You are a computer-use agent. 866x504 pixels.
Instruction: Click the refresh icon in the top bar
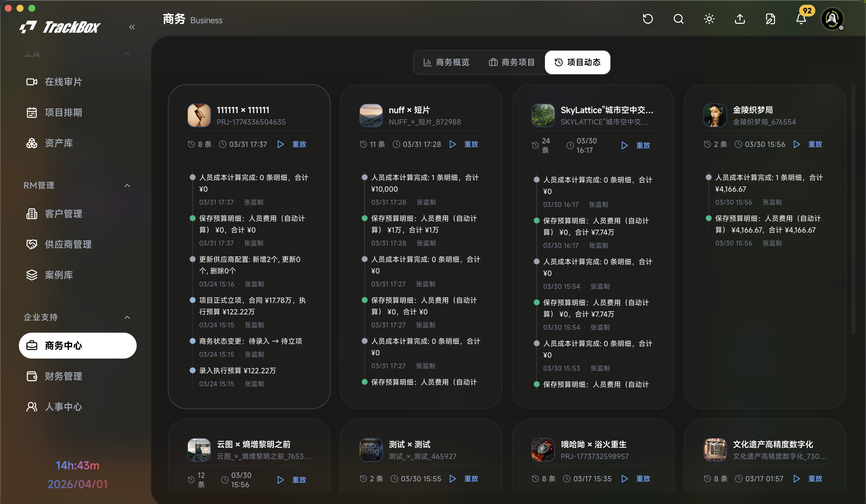648,19
